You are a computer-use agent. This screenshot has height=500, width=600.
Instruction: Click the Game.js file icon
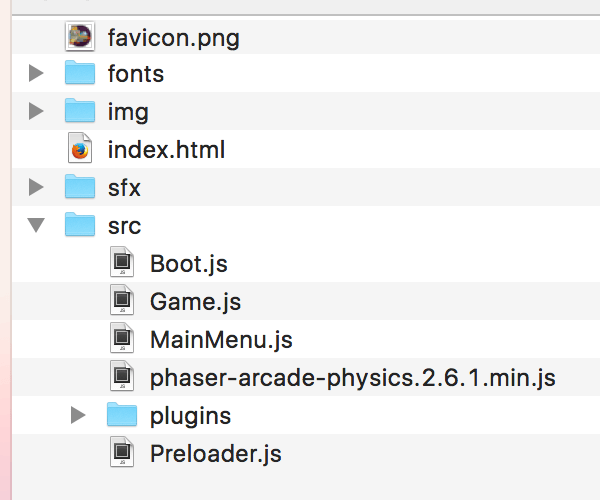pos(121,301)
